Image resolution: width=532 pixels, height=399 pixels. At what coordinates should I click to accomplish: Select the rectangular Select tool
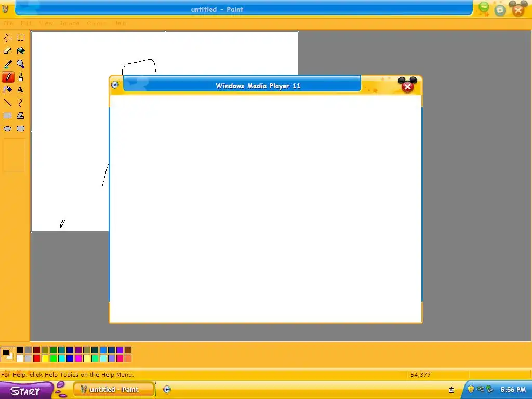(x=21, y=37)
